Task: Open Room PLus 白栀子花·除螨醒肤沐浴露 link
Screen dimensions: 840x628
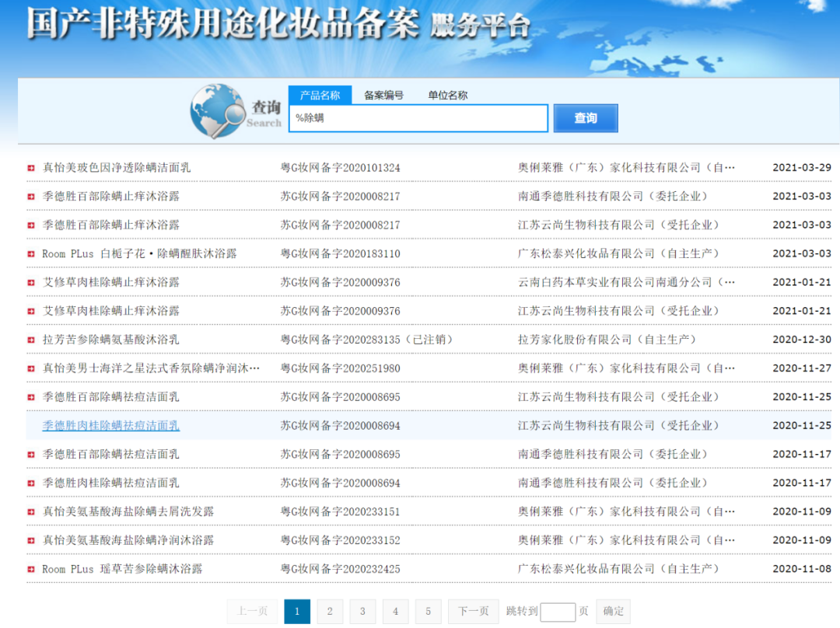Action: pos(139,254)
